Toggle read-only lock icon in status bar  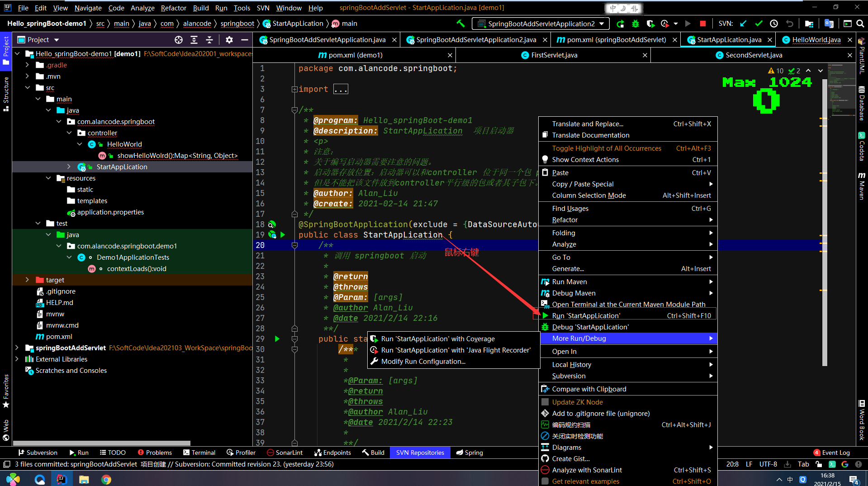click(x=819, y=464)
